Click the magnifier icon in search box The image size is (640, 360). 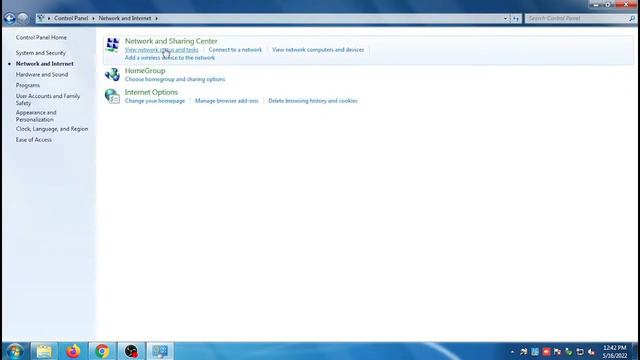632,18
